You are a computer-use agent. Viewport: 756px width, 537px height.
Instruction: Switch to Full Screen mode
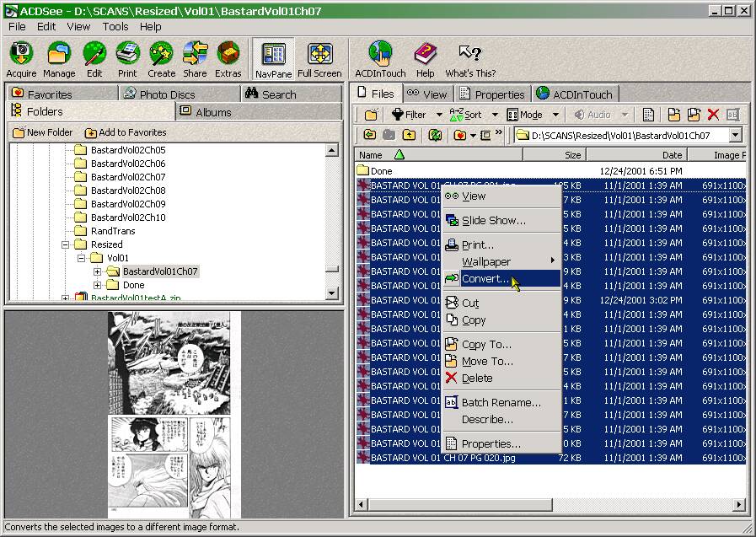(319, 59)
